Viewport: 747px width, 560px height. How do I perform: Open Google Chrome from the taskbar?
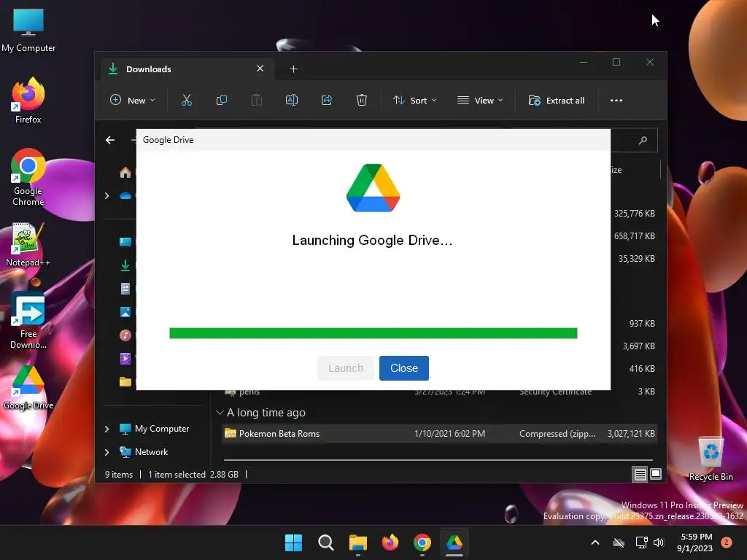[422, 542]
